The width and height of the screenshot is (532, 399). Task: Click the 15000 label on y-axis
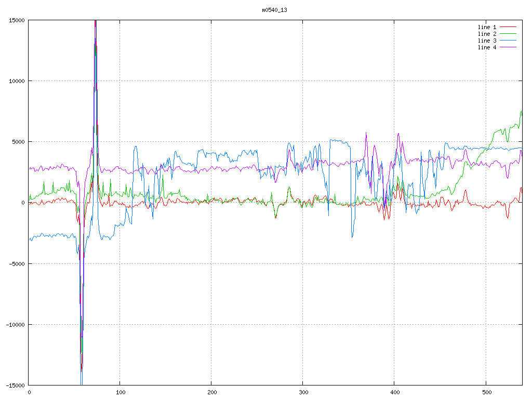tap(17, 20)
